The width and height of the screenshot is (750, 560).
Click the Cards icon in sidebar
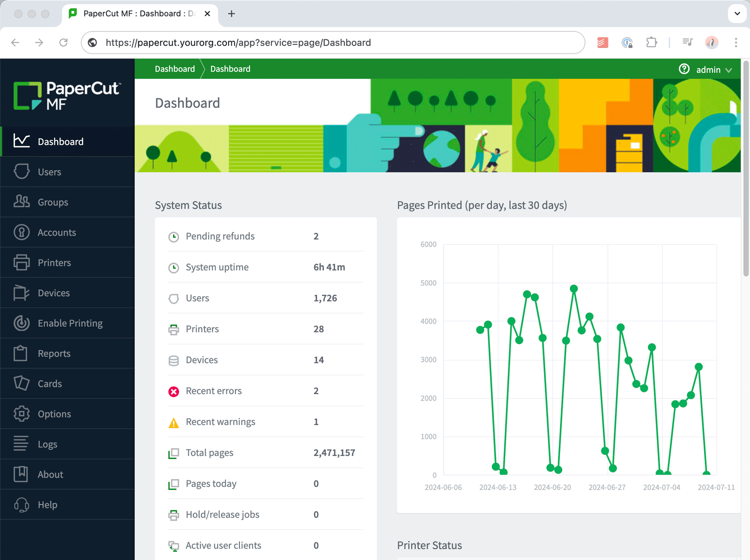click(22, 383)
